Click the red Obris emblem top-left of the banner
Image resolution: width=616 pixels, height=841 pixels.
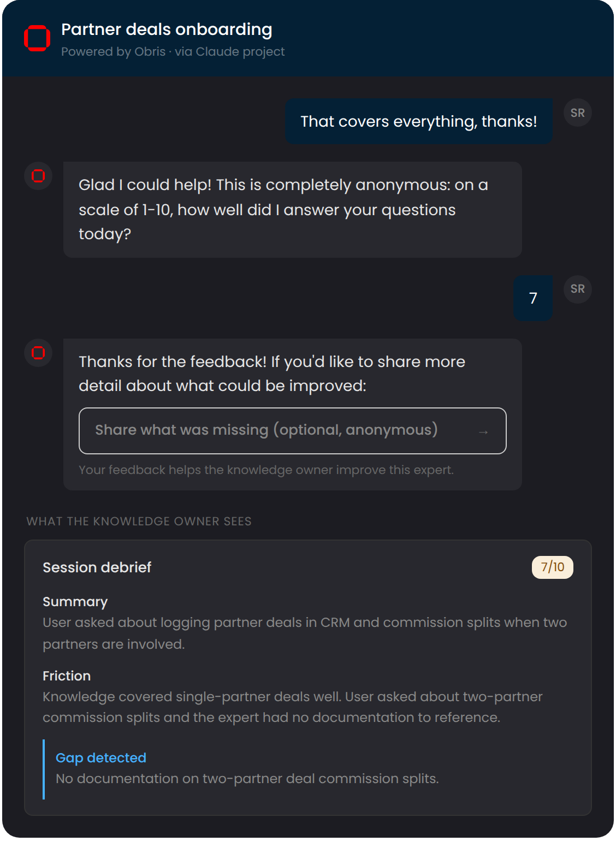(37, 38)
